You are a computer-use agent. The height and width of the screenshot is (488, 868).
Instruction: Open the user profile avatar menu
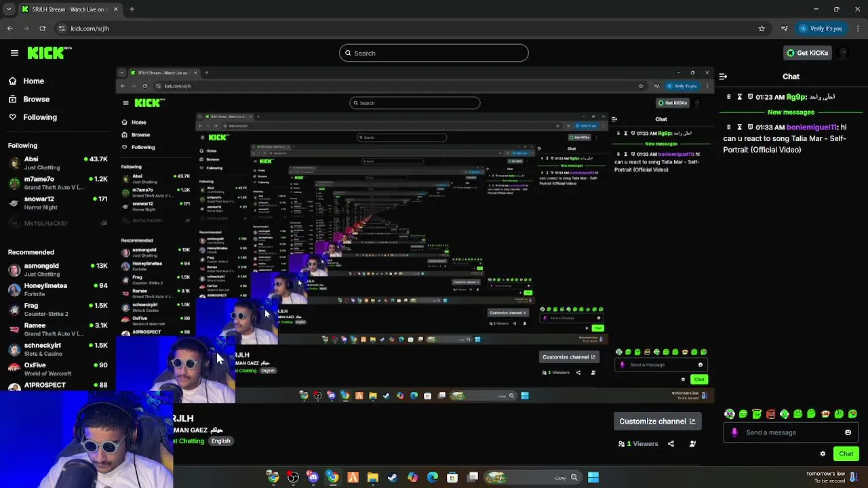click(x=844, y=53)
